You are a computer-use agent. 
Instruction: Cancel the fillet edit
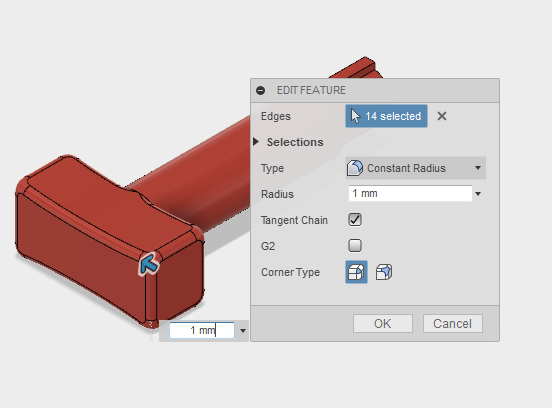[x=452, y=324]
